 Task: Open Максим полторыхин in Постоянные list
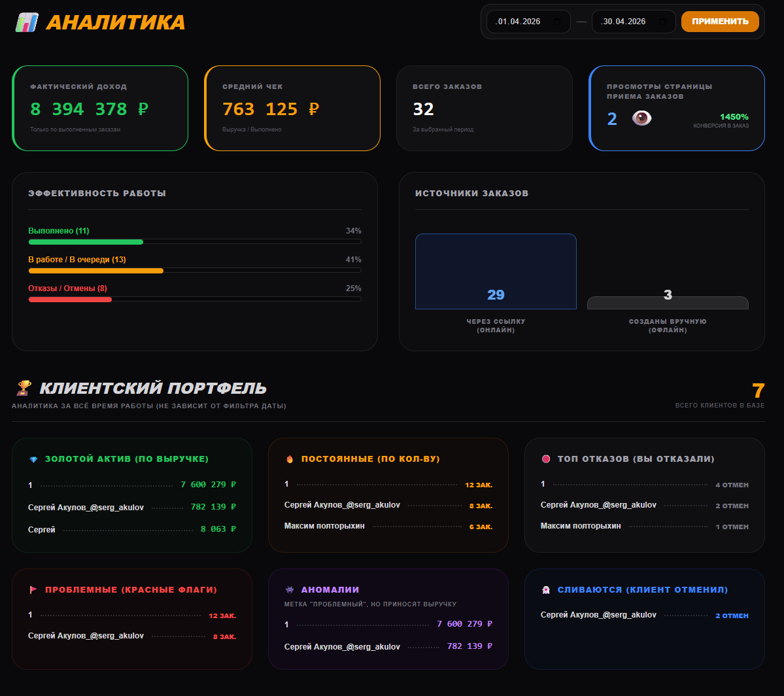324,526
